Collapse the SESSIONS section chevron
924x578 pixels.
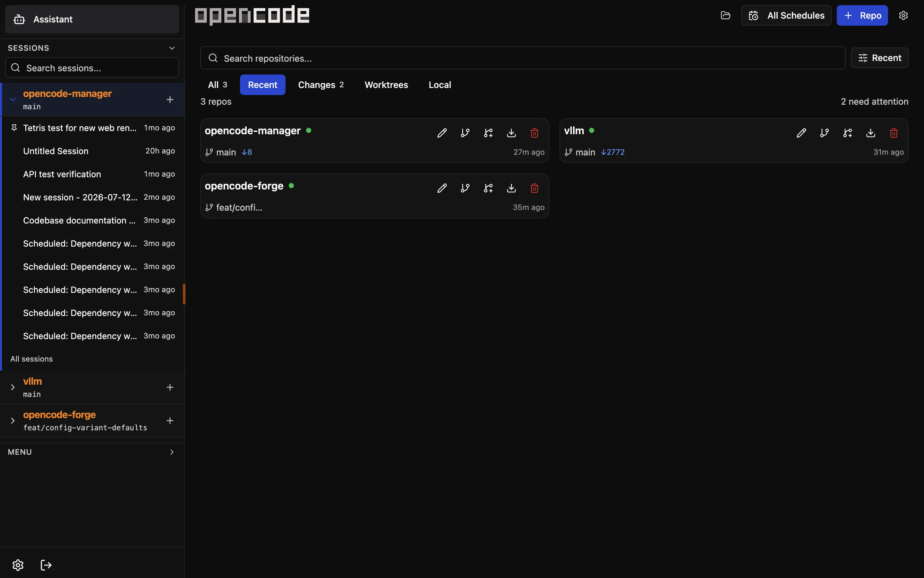tap(172, 48)
